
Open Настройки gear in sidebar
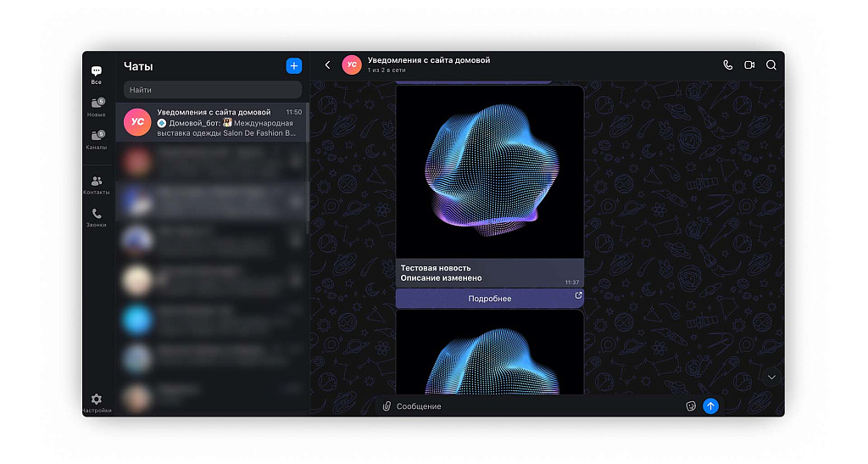(97, 403)
